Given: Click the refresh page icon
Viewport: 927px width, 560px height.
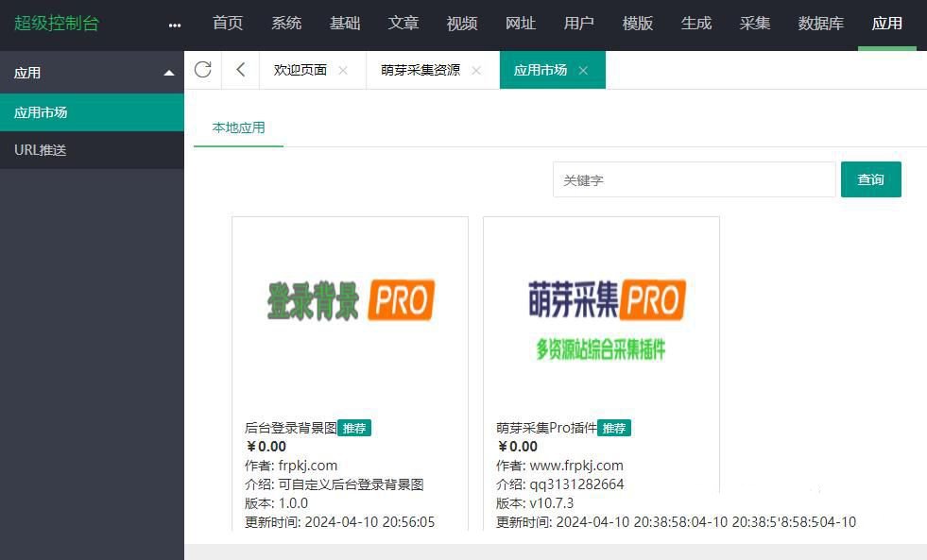Looking at the screenshot, I should coord(202,69).
